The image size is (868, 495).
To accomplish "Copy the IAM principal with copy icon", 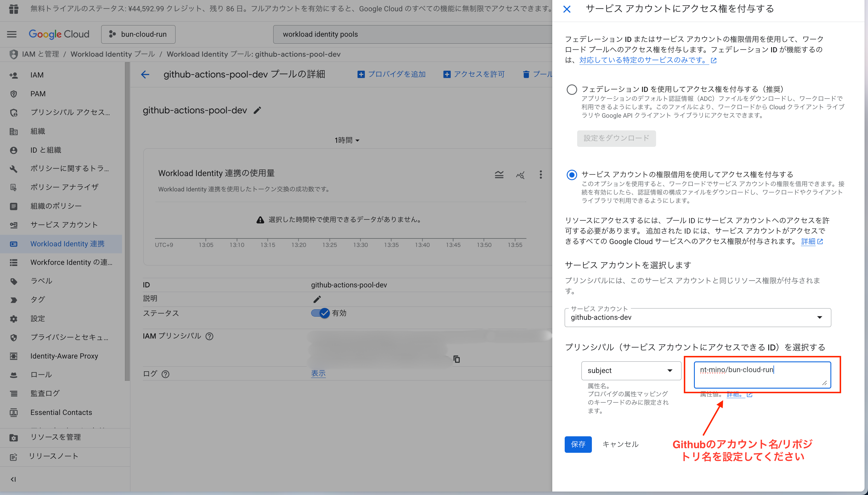I will pyautogui.click(x=456, y=359).
